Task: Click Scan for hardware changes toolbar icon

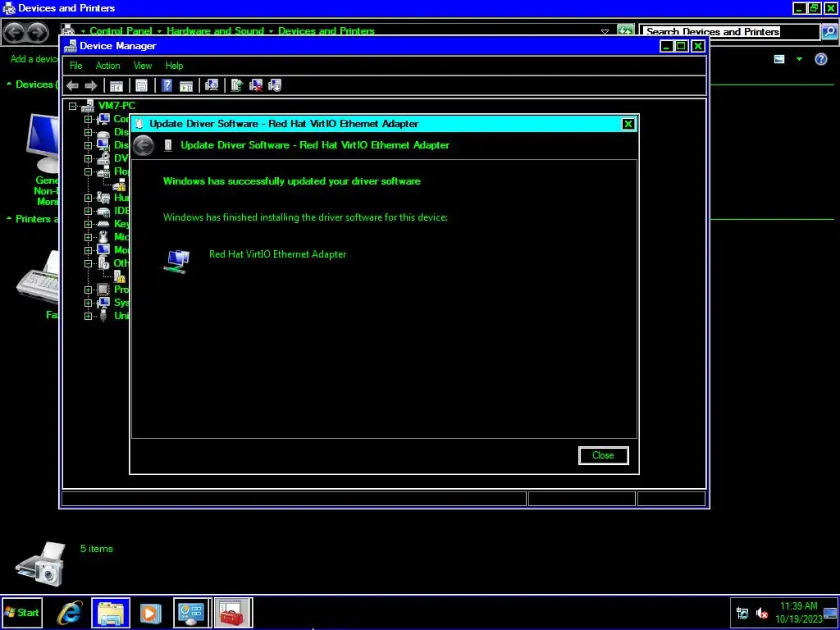Action: coord(212,85)
